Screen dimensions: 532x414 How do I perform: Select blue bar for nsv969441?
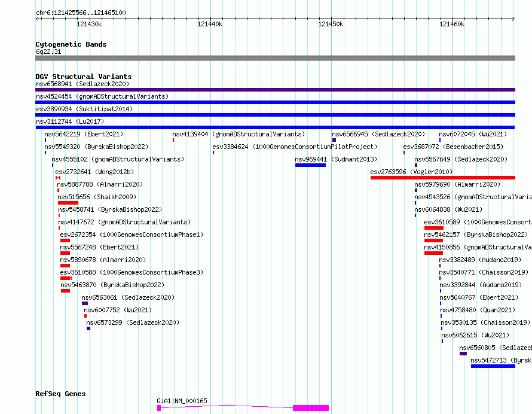coord(310,165)
